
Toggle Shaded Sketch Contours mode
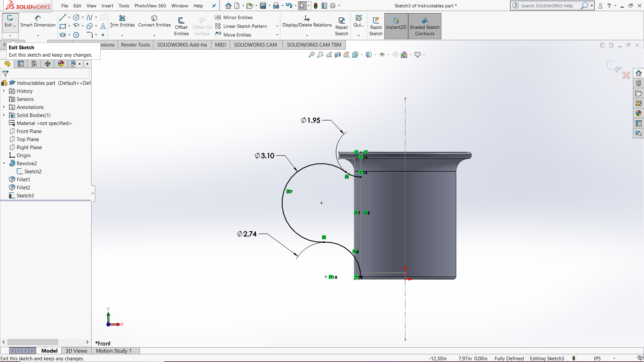point(425,26)
